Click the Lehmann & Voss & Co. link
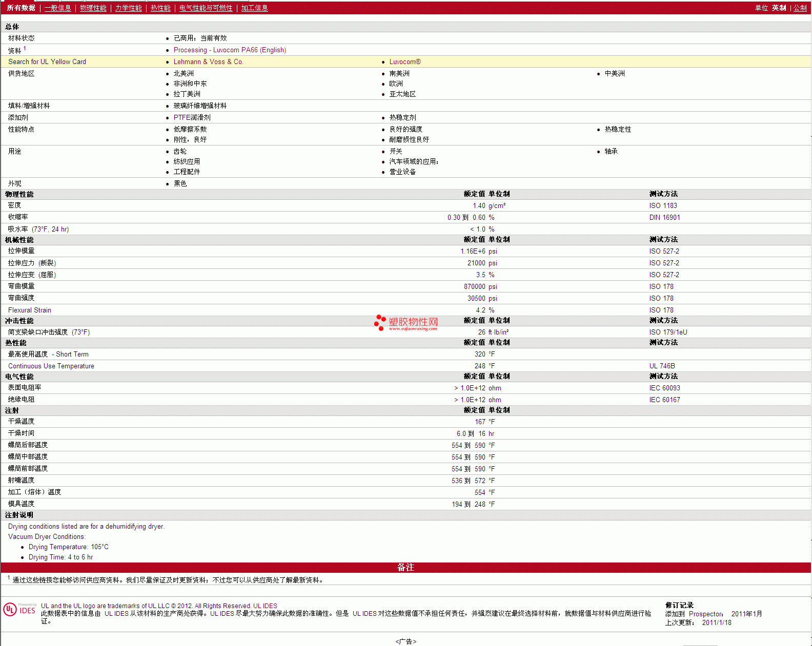Viewport: 812px width, 646px height. (208, 62)
